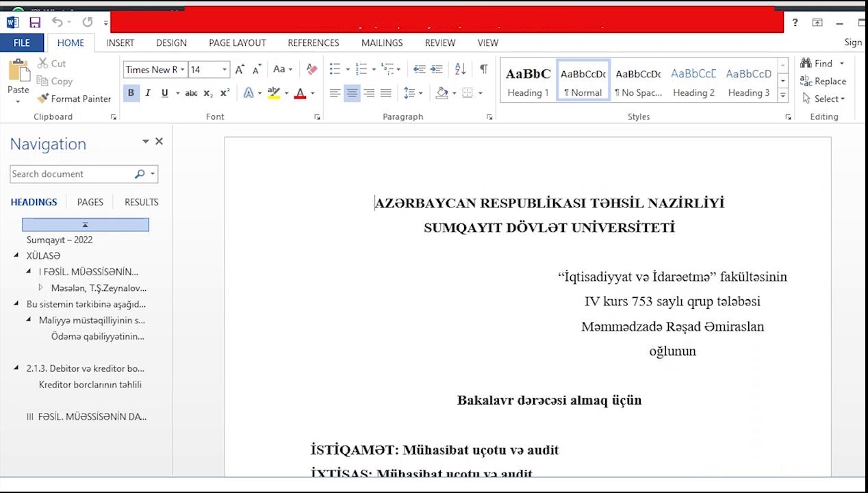
Task: Click the Sort A-Z icon
Action: pyautogui.click(x=460, y=69)
